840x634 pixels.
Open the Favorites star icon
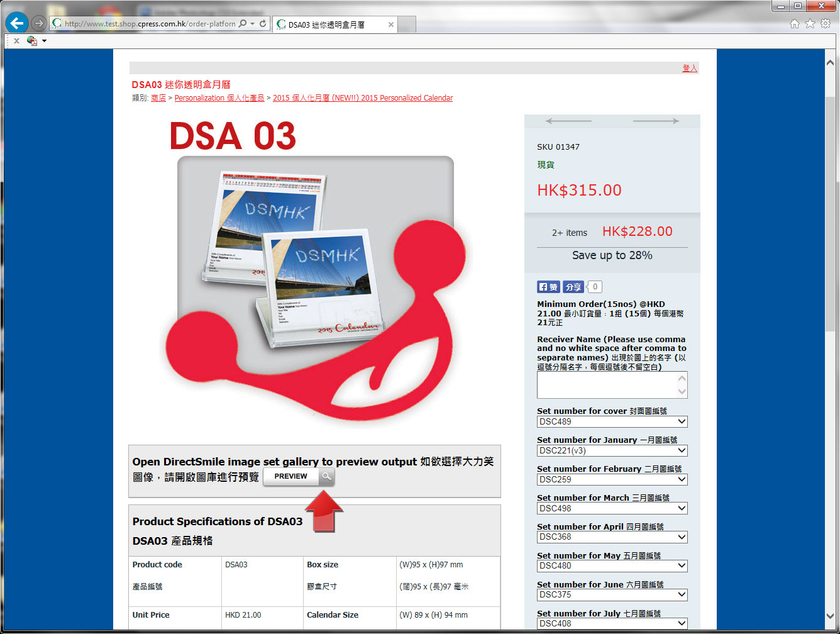(x=810, y=24)
